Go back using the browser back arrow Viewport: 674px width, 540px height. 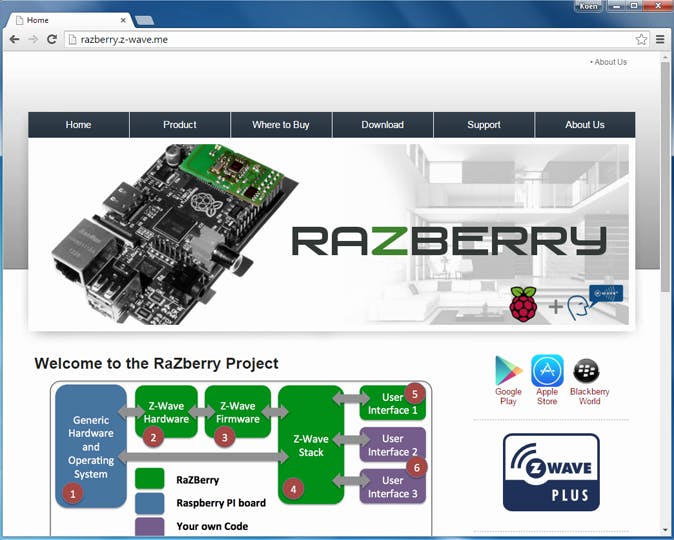[x=14, y=40]
